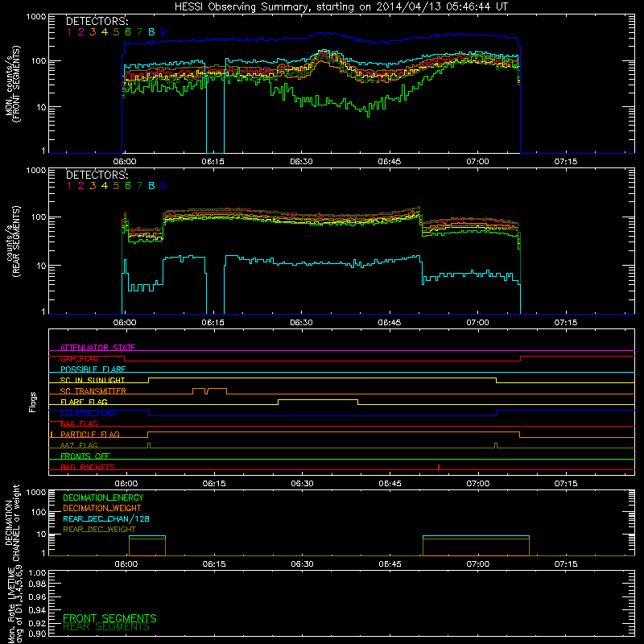Click the DECIMATION_ENERGY legend entry
Image resolution: width=644 pixels, height=644 pixels.
103,497
